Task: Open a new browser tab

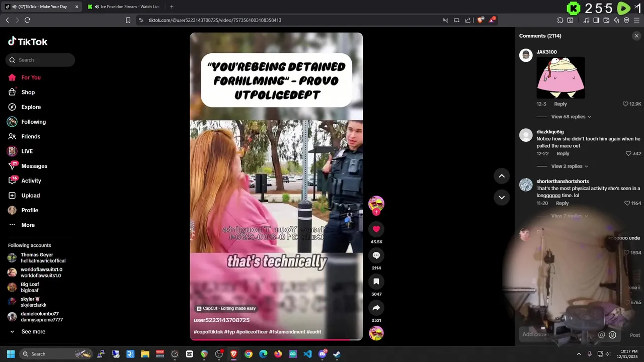Action: click(172, 7)
